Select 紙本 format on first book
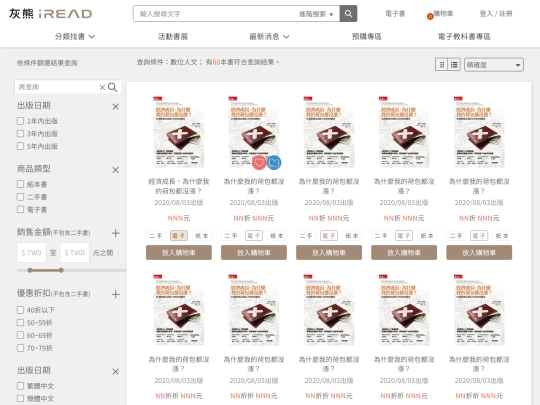The height and width of the screenshot is (405, 540). tap(202, 236)
